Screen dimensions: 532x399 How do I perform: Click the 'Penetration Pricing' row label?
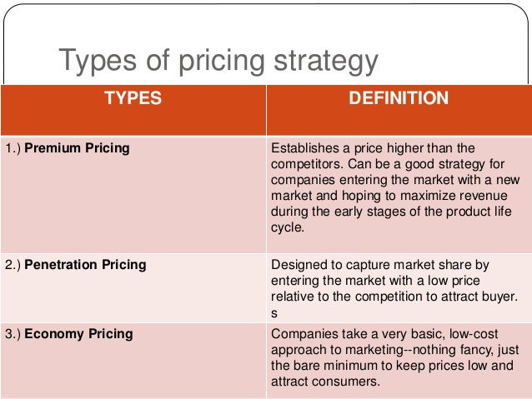click(85, 265)
